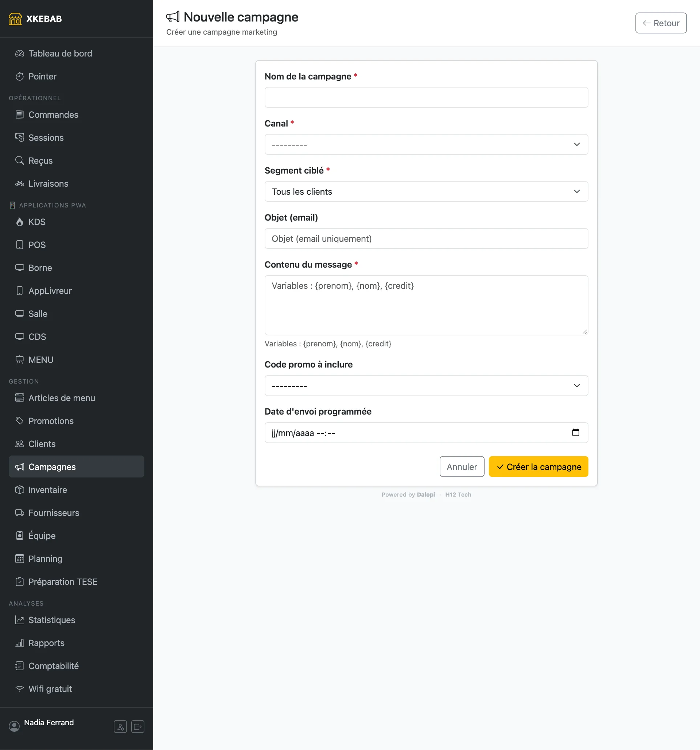The image size is (700, 750).
Task: Open Préparation TESE page
Action: (76, 582)
